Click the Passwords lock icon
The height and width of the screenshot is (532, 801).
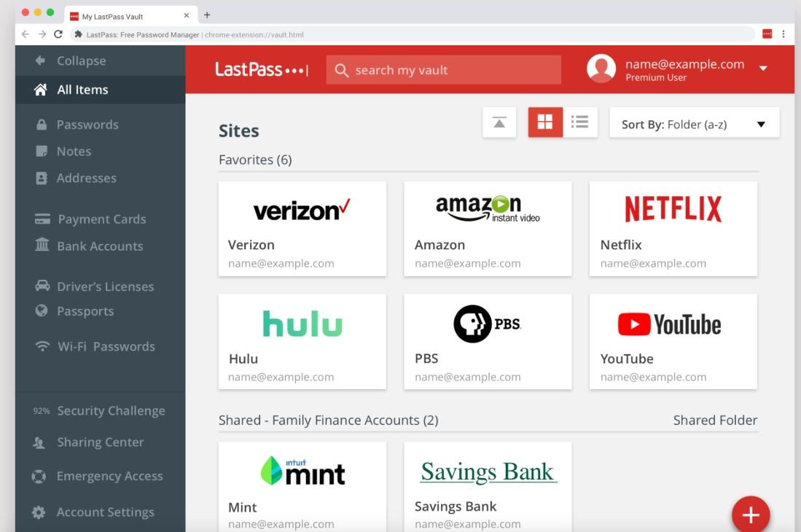tap(42, 125)
